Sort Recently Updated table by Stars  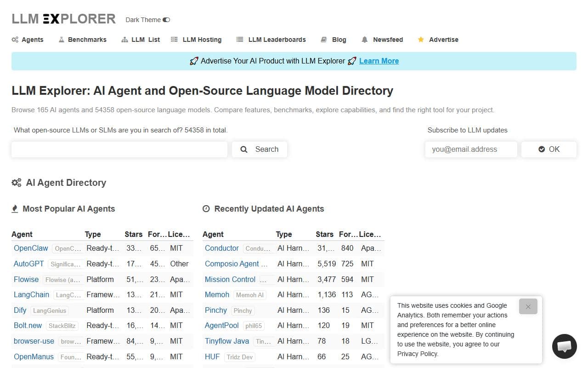(x=325, y=234)
